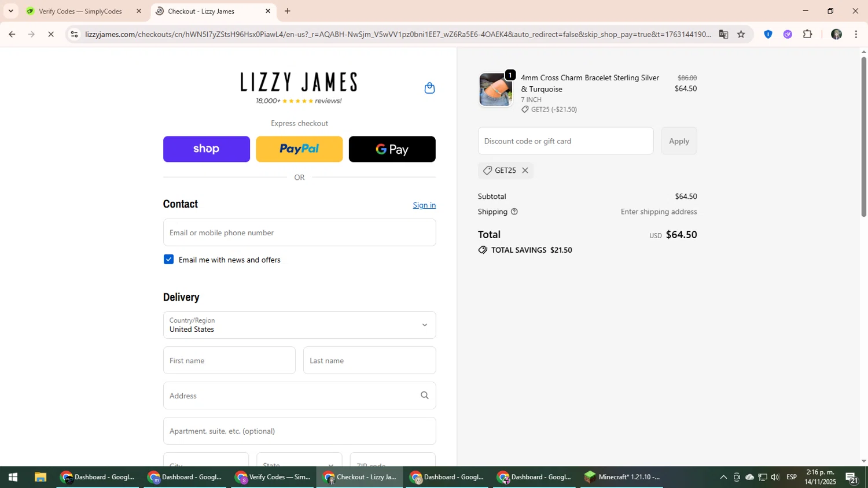Pay with Shop Pay express button
The image size is (868, 488).
click(x=207, y=149)
